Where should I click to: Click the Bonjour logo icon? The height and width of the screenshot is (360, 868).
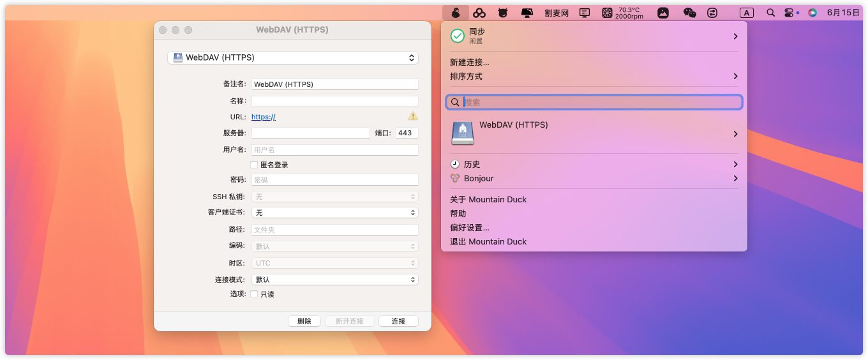coord(455,179)
